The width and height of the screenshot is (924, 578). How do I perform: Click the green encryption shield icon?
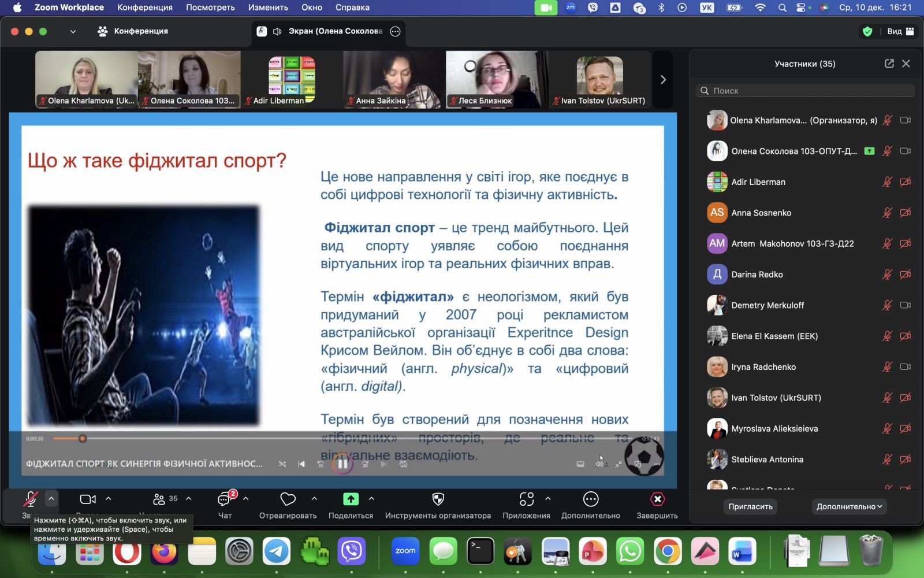[x=867, y=31]
